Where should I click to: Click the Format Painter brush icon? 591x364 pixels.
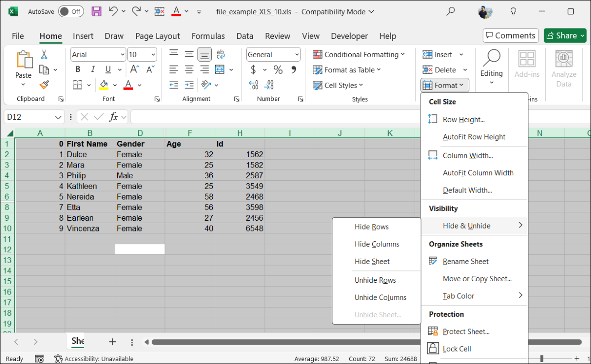pyautogui.click(x=44, y=85)
